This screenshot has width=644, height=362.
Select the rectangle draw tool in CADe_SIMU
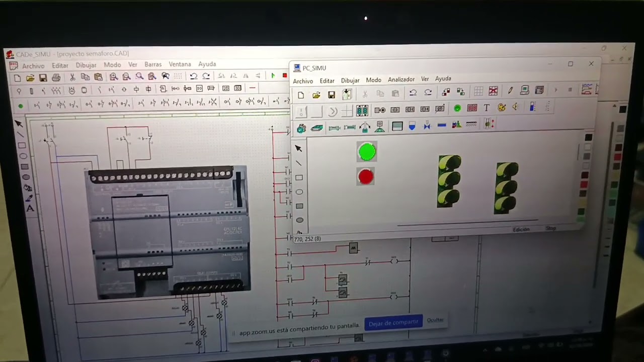[22, 145]
